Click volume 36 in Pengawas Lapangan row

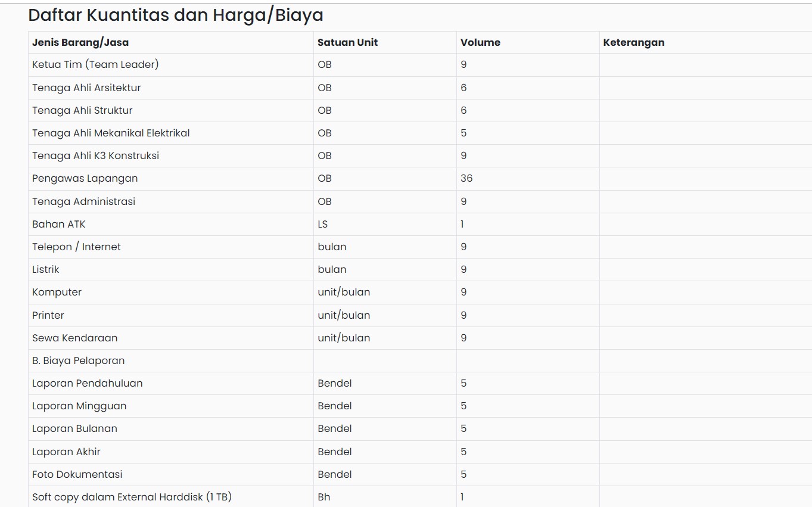point(466,178)
